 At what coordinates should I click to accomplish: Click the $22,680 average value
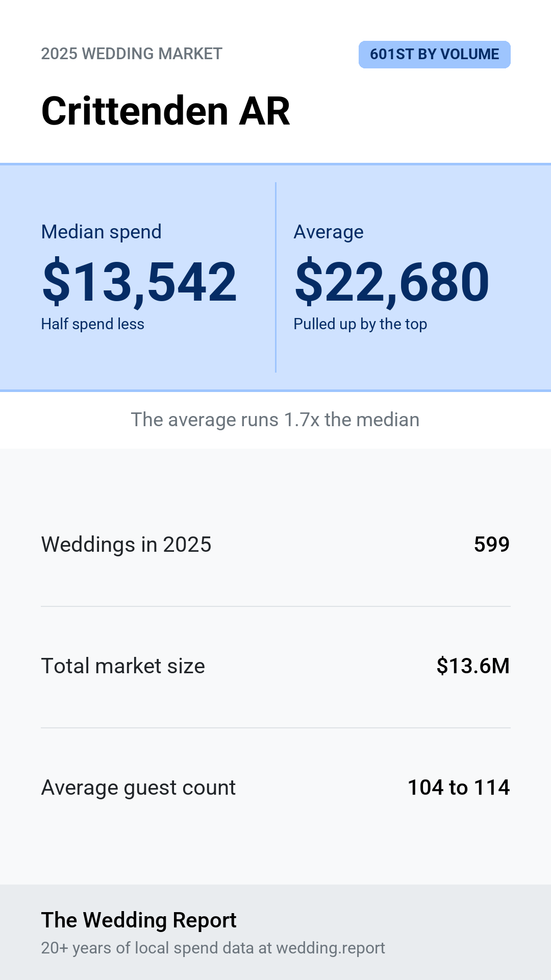pyautogui.click(x=392, y=281)
